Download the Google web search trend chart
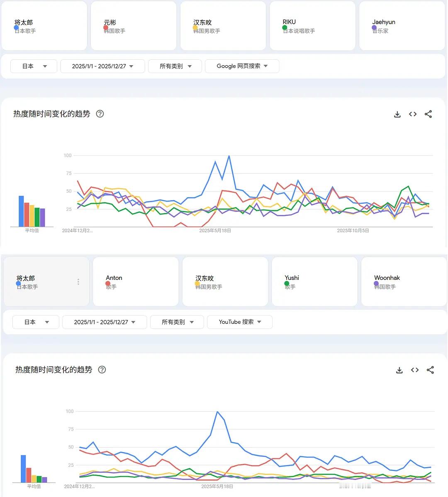 tap(397, 114)
